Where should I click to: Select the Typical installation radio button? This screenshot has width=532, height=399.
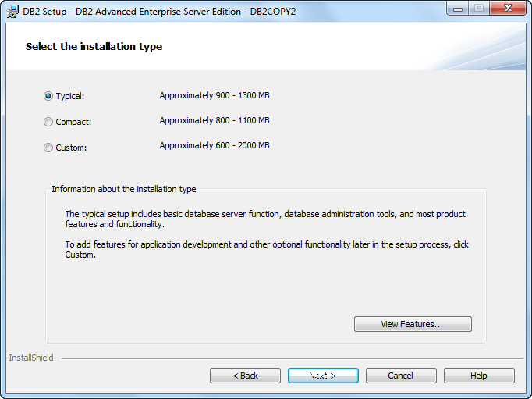tap(48, 96)
